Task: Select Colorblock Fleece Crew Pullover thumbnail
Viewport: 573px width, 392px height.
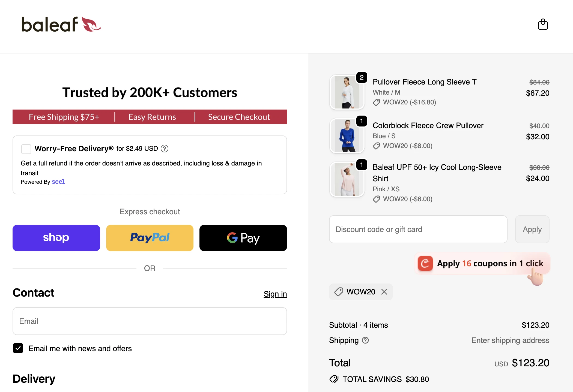Action: coord(347,136)
